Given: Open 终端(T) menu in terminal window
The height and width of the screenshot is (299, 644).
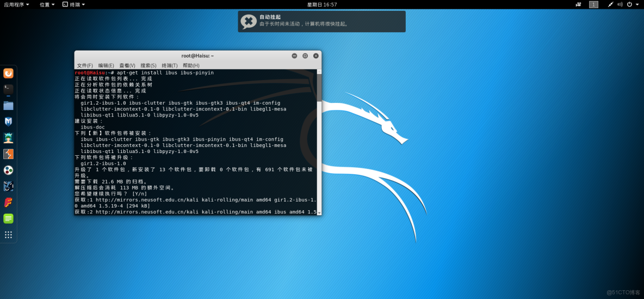Looking at the screenshot, I should pyautogui.click(x=170, y=65).
